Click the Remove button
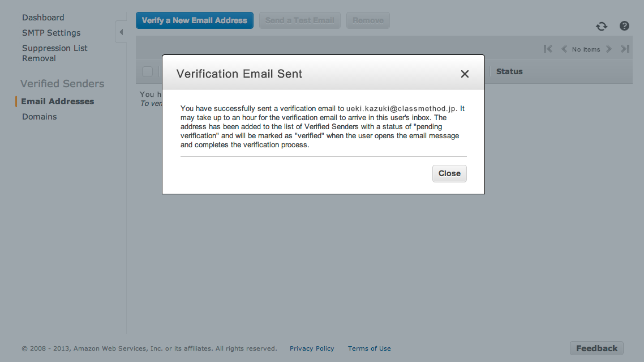Screen dimensions: 644x362 [x=368, y=20]
